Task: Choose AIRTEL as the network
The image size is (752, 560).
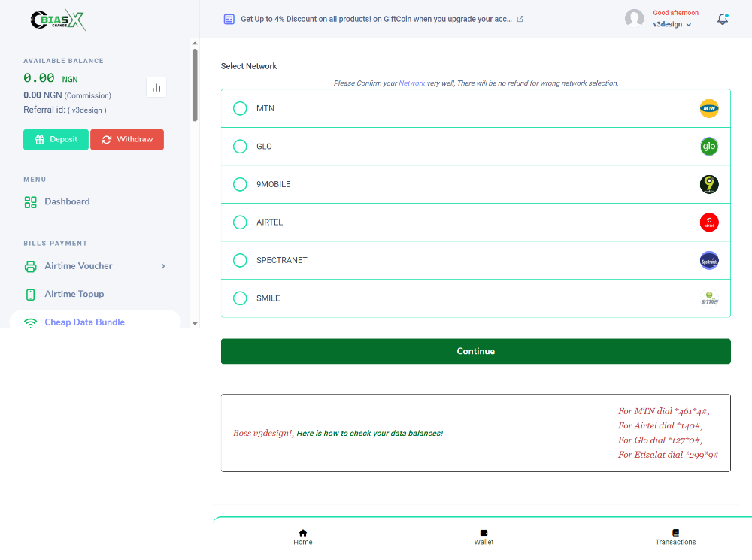Action: [x=240, y=222]
